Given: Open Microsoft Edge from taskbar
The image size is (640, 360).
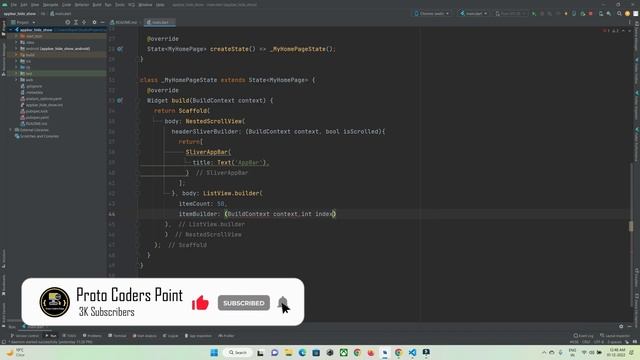Looking at the screenshot, I should point(302,353).
